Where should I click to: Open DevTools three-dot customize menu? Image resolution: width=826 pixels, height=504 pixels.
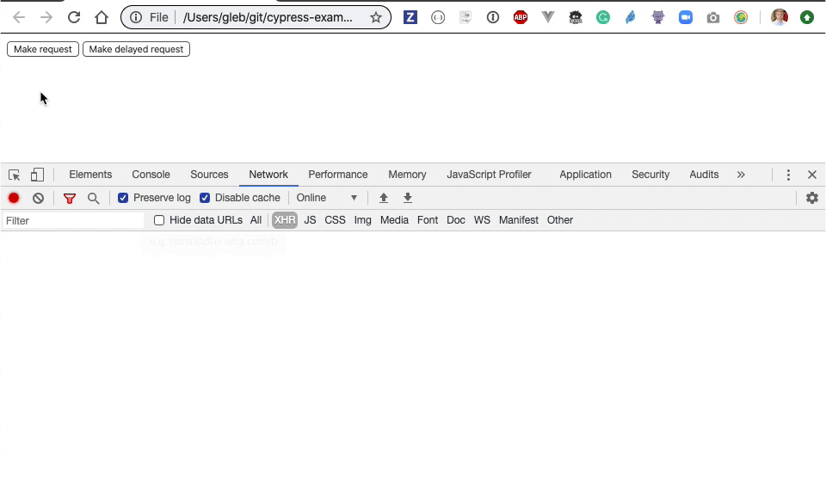(x=788, y=175)
